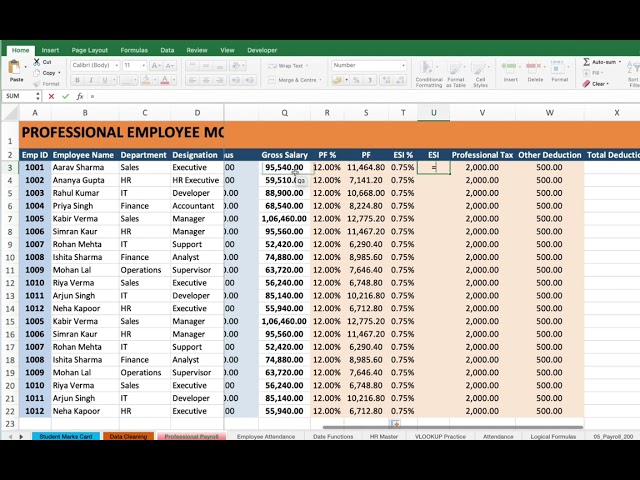Screen dimensions: 640x480
Task: Open the font name Calibri dropdown
Action: pos(117,65)
